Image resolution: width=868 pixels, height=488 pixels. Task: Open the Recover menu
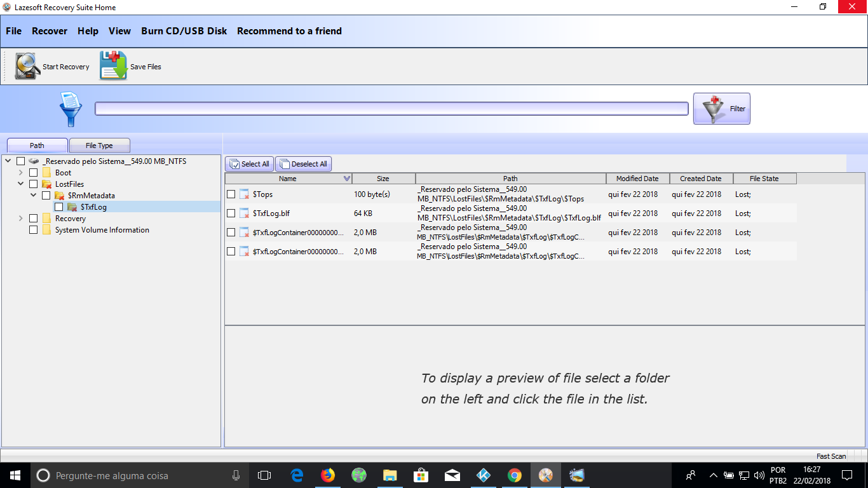click(50, 31)
